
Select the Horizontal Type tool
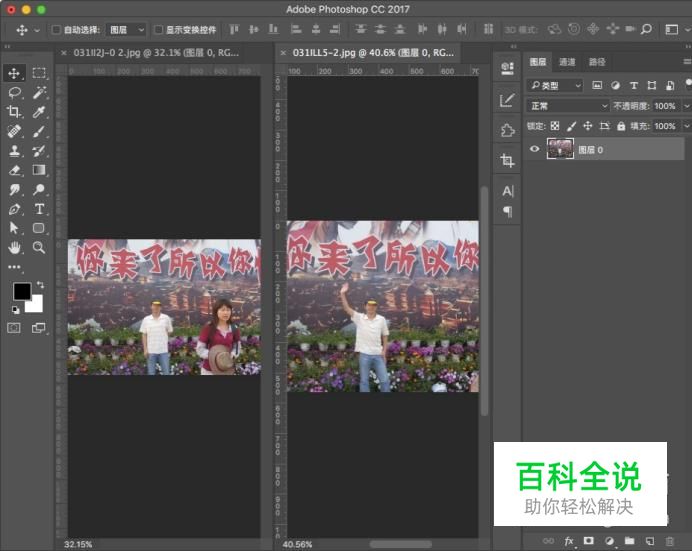39,208
